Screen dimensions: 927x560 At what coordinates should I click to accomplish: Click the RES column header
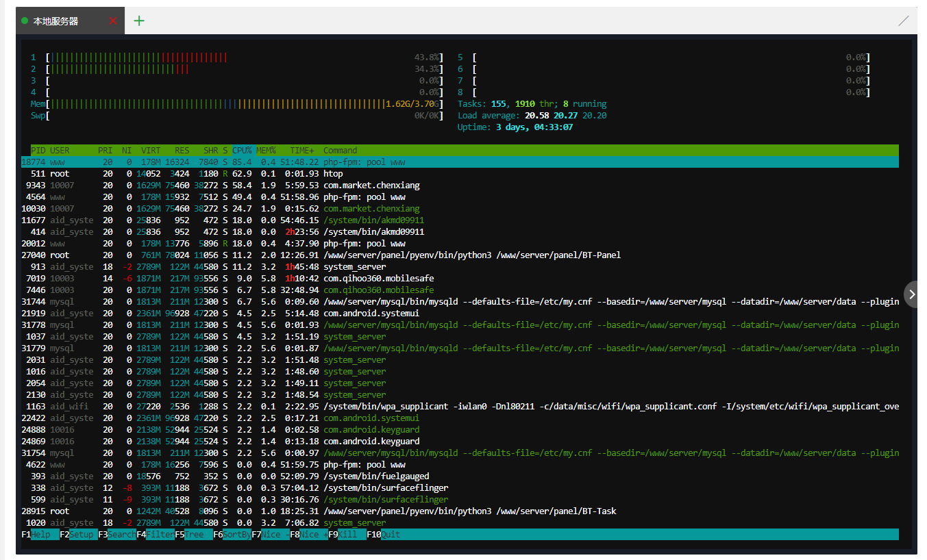[x=182, y=150]
